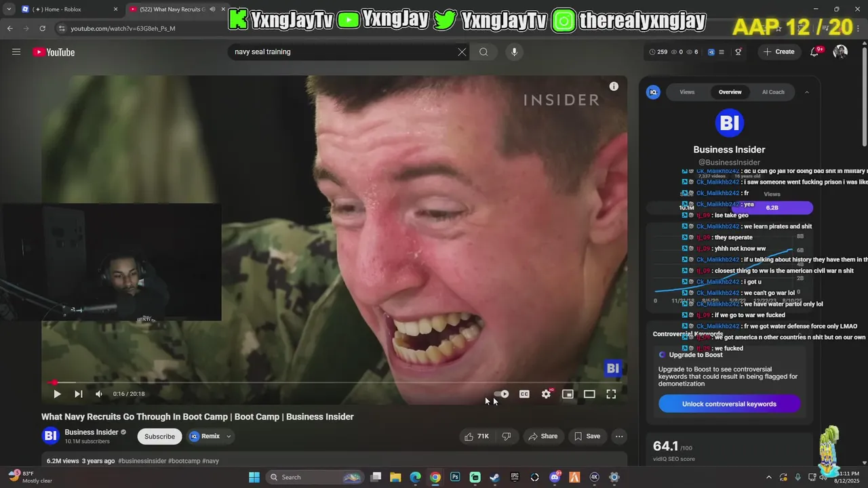Run search with the magnifier button

point(484,52)
